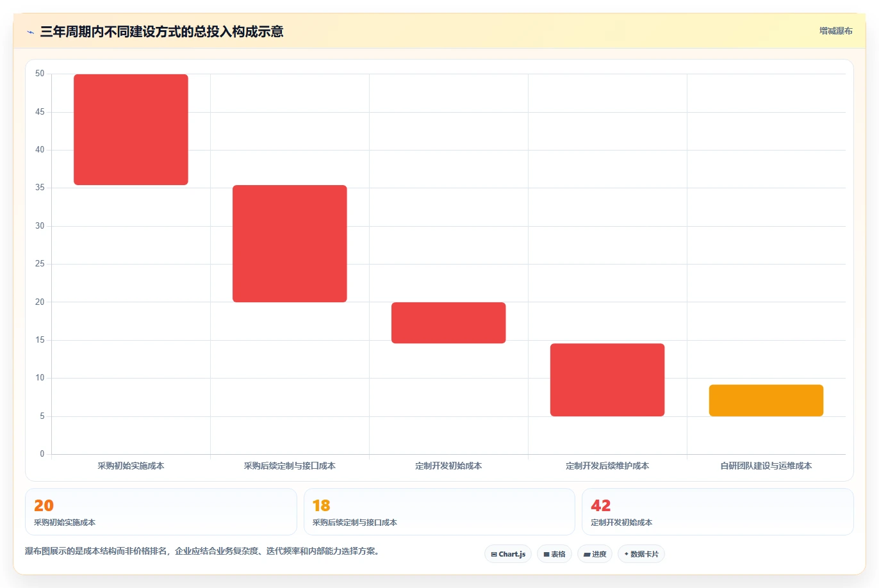This screenshot has width=879, height=588.
Task: Click the y-axis value 50
Action: coord(40,74)
